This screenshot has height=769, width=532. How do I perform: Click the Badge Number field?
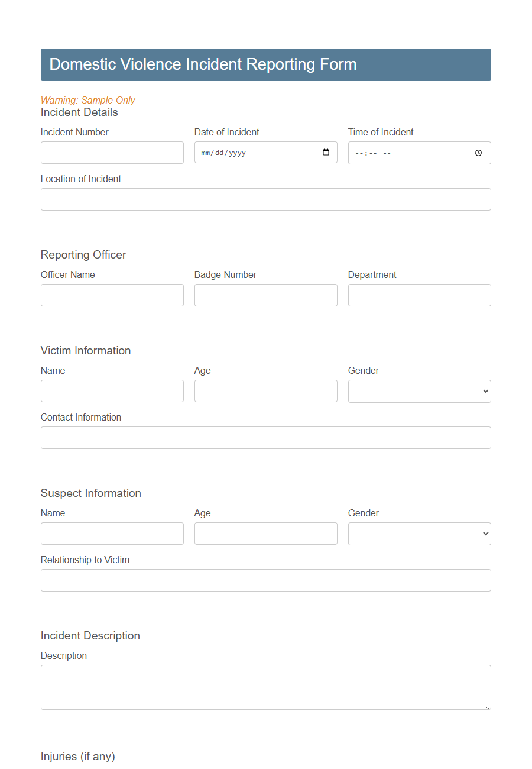tap(265, 295)
